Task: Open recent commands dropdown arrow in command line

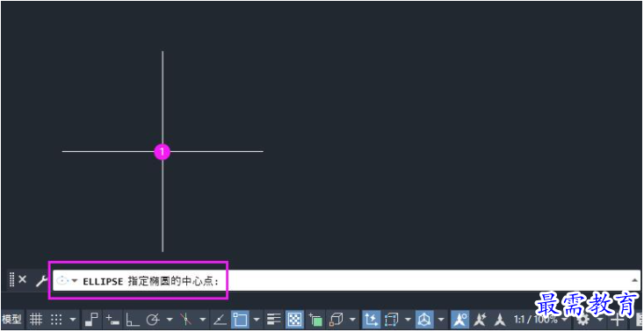Action: [75, 281]
